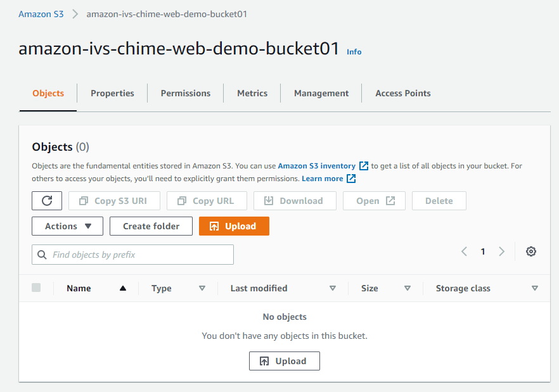
Task: Go to previous page arrow in pagination
Action: coord(464,251)
